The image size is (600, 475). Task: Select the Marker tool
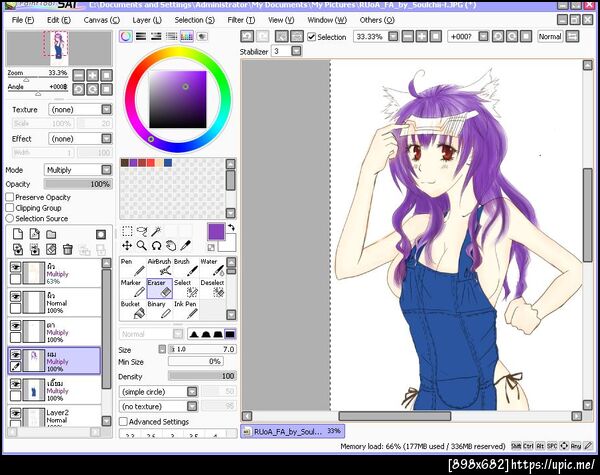pyautogui.click(x=133, y=288)
